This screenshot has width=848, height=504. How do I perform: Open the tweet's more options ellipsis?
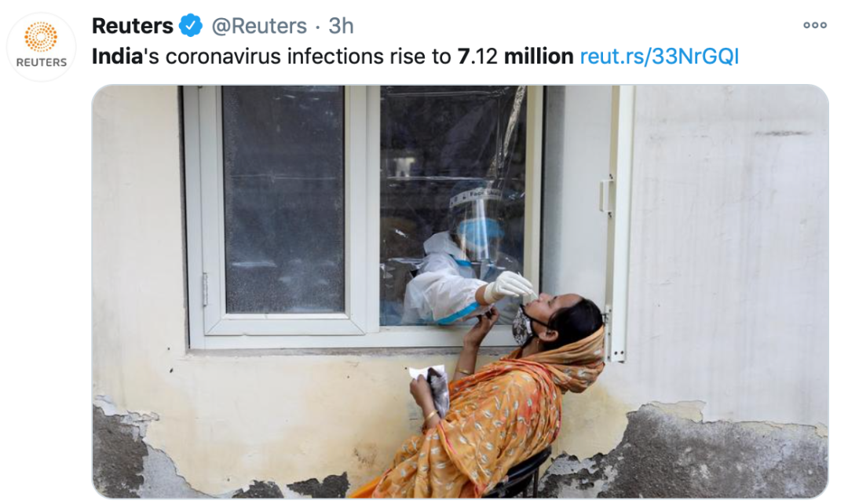814,25
